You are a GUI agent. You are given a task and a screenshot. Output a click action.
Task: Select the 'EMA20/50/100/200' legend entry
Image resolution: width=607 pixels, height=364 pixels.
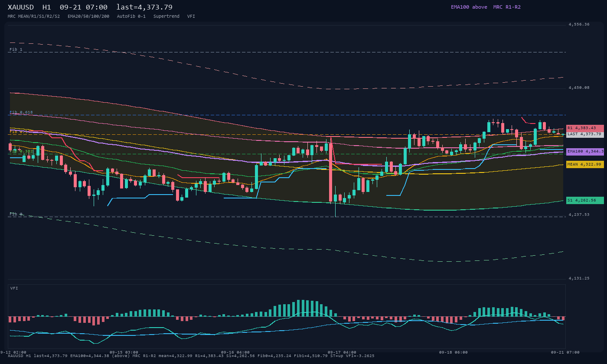pyautogui.click(x=88, y=16)
